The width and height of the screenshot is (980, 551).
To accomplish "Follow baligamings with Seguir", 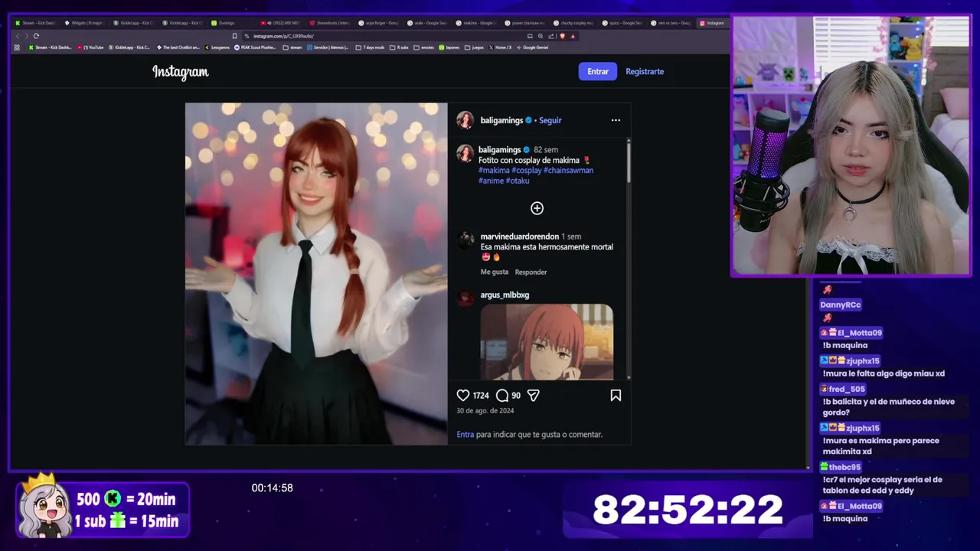I will (550, 120).
